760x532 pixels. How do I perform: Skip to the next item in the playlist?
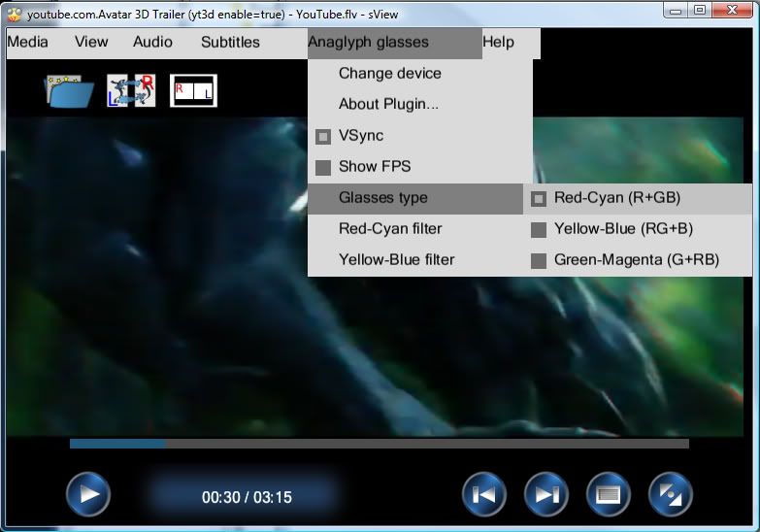tap(546, 495)
